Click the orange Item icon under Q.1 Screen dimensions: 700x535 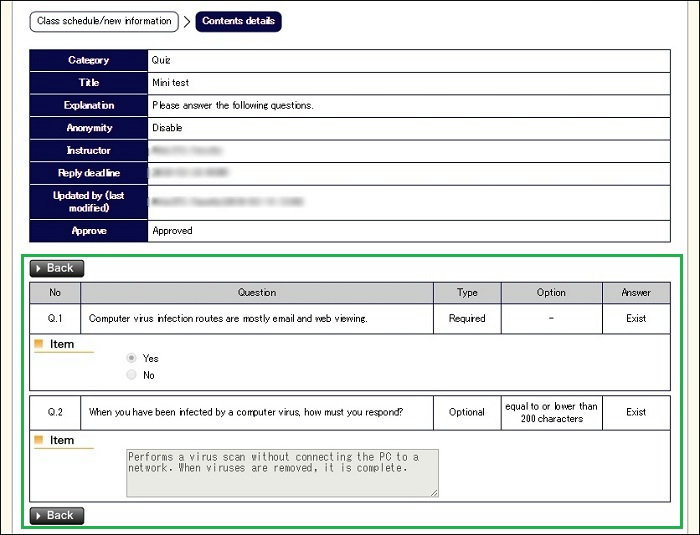39,344
